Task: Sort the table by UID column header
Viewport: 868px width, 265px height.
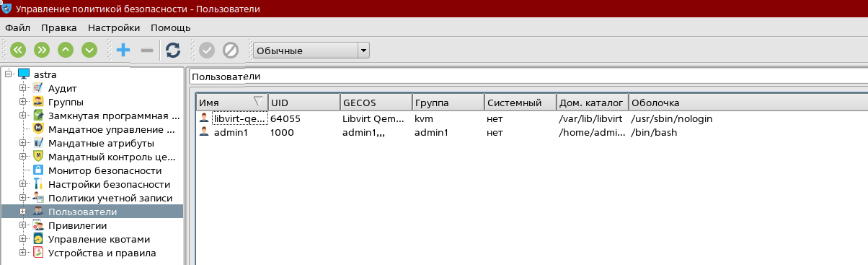Action: coord(304,103)
